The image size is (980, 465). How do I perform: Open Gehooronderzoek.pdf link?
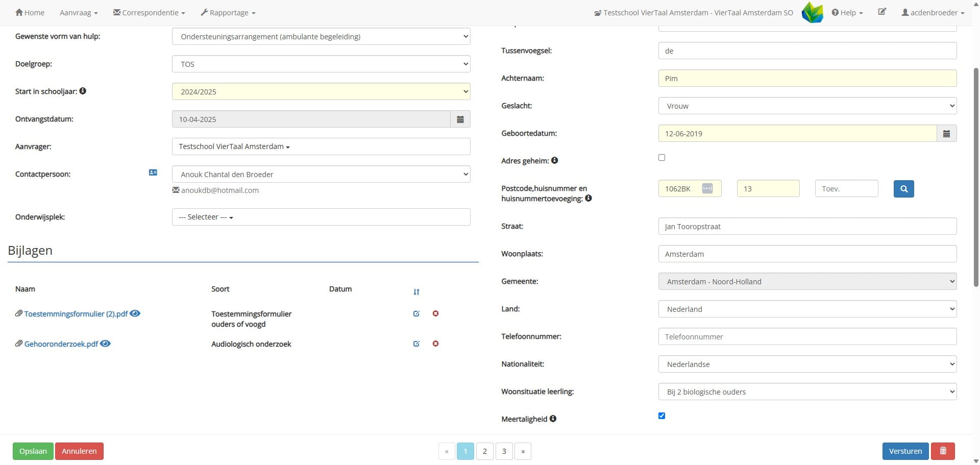point(61,344)
